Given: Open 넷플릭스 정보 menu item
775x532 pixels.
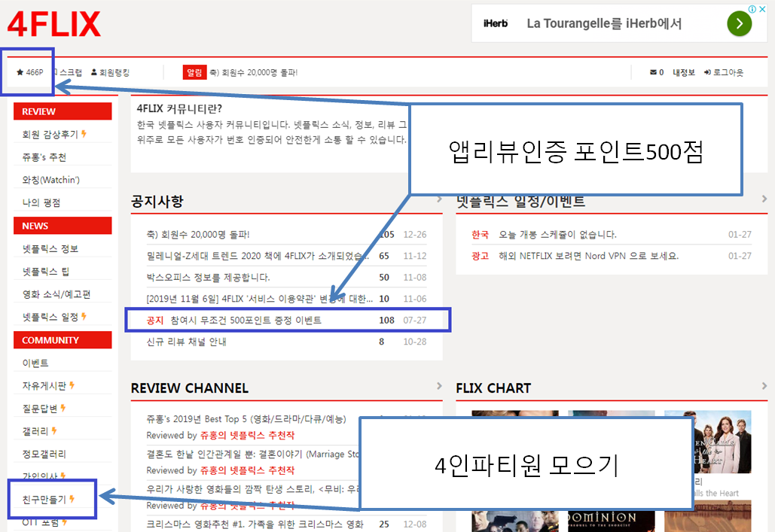Looking at the screenshot, I should [x=50, y=248].
